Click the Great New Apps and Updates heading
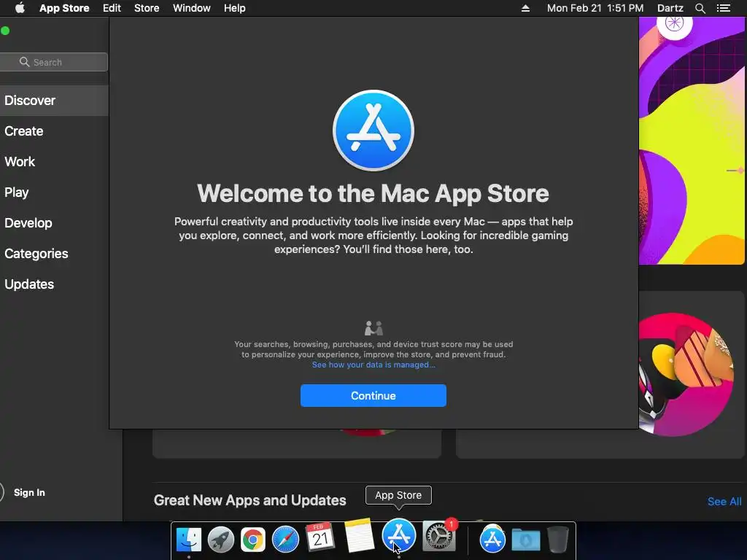Image resolution: width=747 pixels, height=560 pixels. click(x=249, y=500)
